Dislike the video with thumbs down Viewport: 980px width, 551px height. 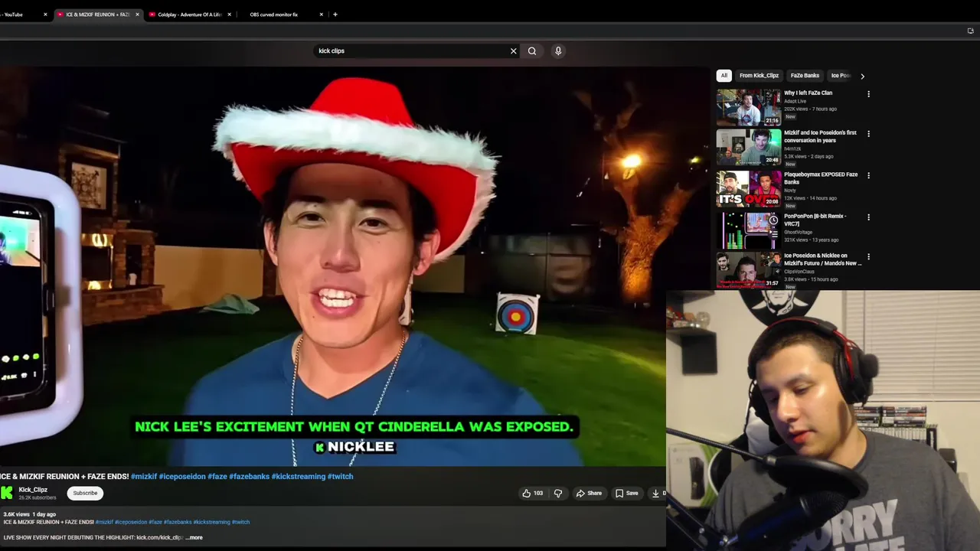[x=558, y=493]
